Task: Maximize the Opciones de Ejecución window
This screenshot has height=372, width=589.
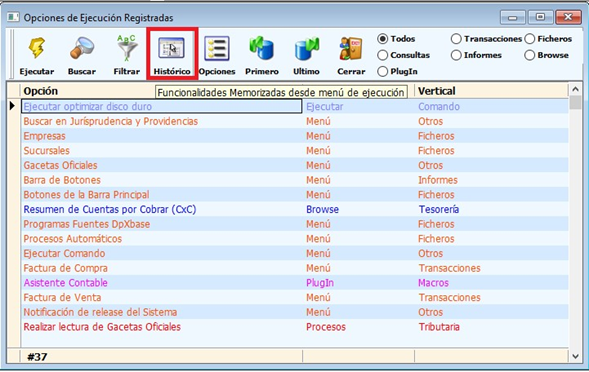Action: (540, 17)
